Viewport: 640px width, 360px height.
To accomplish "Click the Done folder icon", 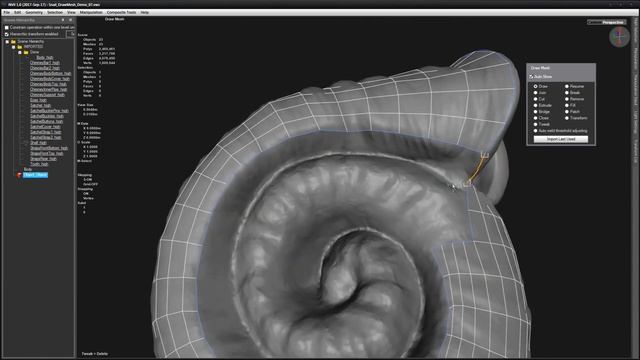I will click(x=26, y=52).
